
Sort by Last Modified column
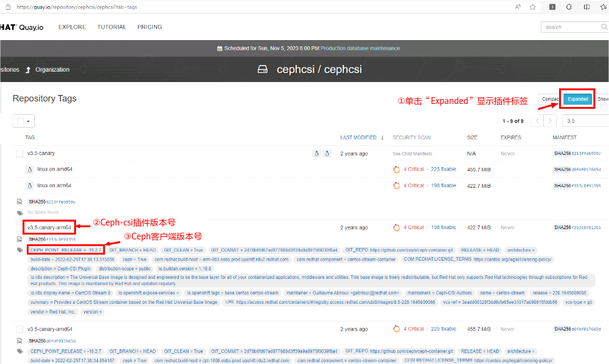point(358,138)
